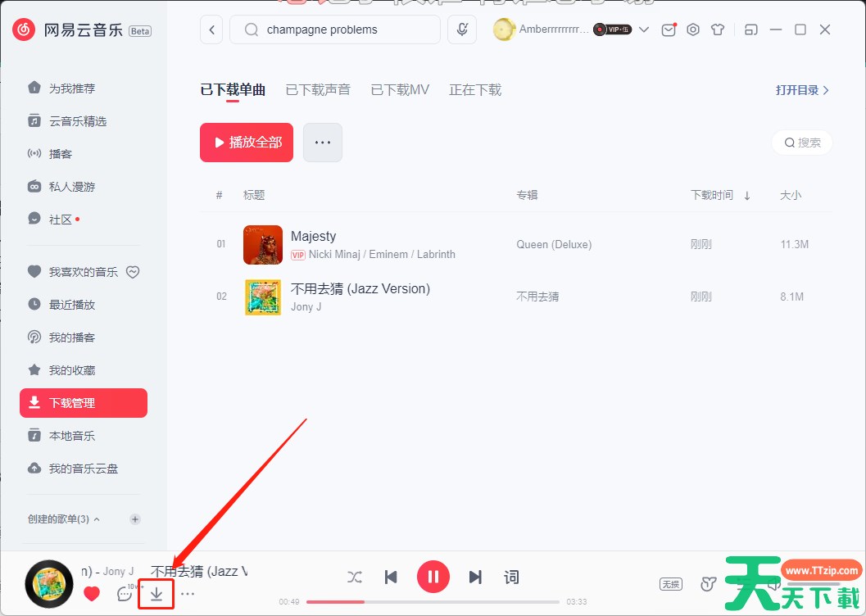Like the current song with heart icon
This screenshot has width=866, height=616.
92,594
